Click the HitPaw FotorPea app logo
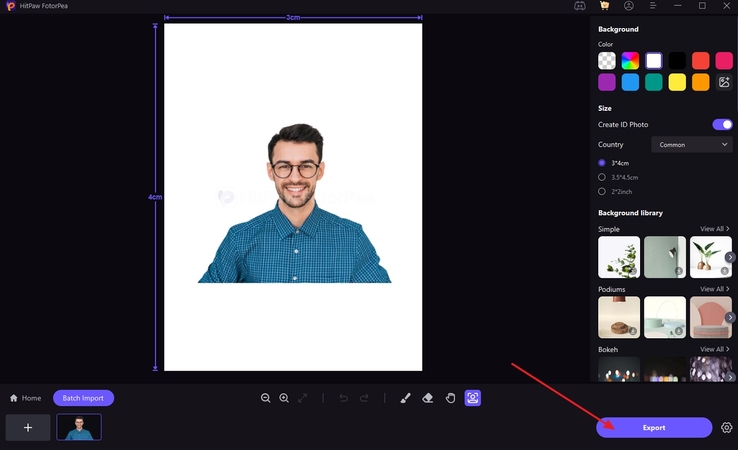 pos(10,6)
